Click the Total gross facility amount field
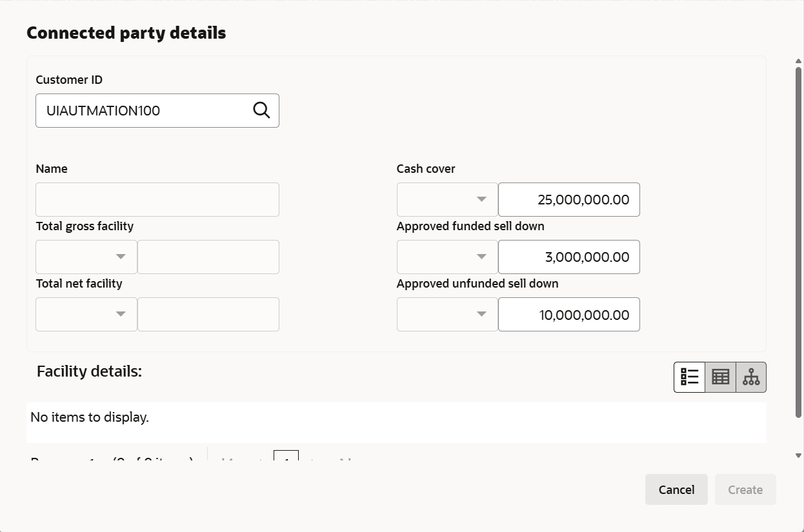Image resolution: width=804 pixels, height=532 pixels. pos(208,257)
